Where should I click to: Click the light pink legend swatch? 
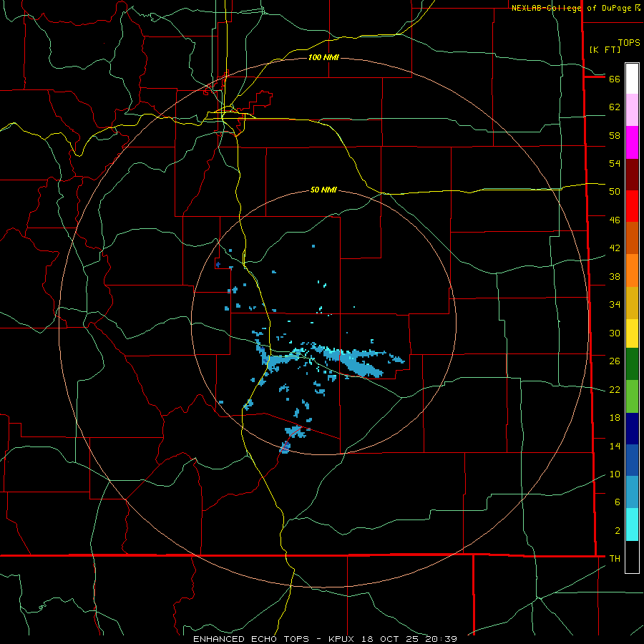pyautogui.click(x=632, y=109)
